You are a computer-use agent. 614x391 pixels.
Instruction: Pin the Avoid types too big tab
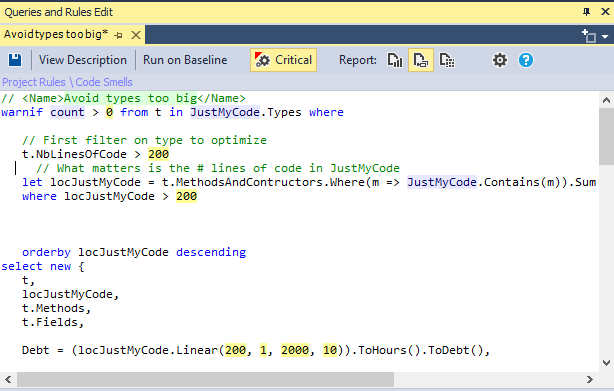click(x=119, y=35)
